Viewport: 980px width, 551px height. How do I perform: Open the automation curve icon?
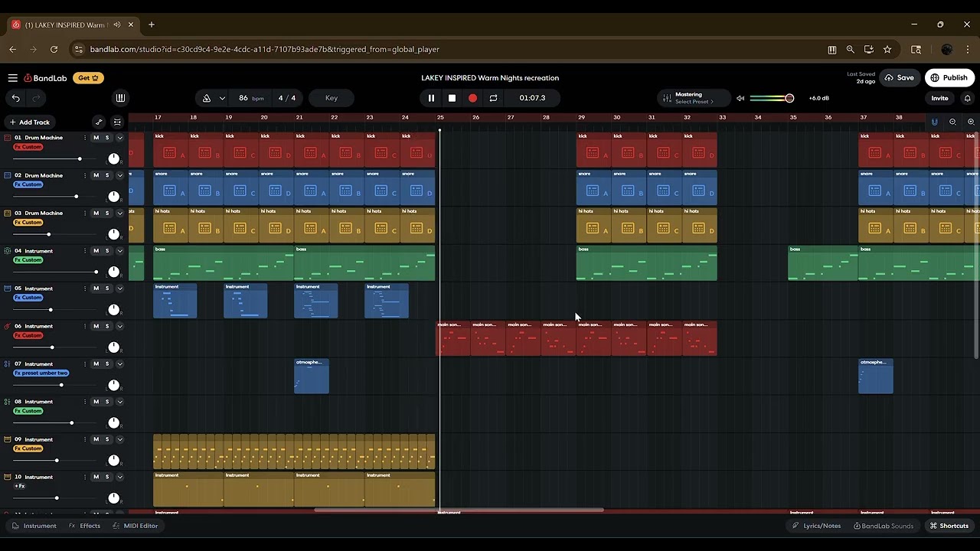(99, 122)
